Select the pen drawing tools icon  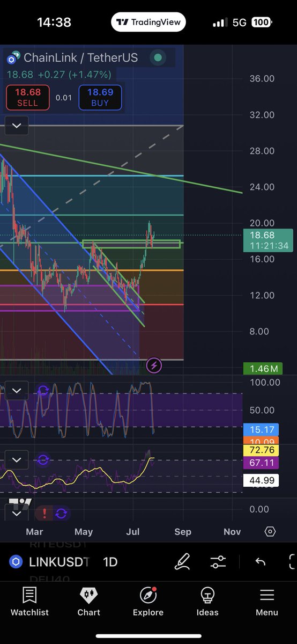pyautogui.click(x=183, y=562)
